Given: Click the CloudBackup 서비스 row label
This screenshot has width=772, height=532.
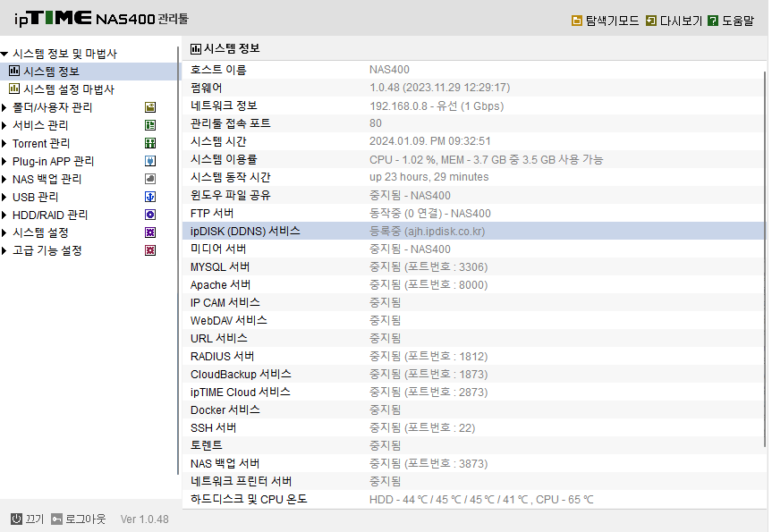Looking at the screenshot, I should (x=241, y=374).
